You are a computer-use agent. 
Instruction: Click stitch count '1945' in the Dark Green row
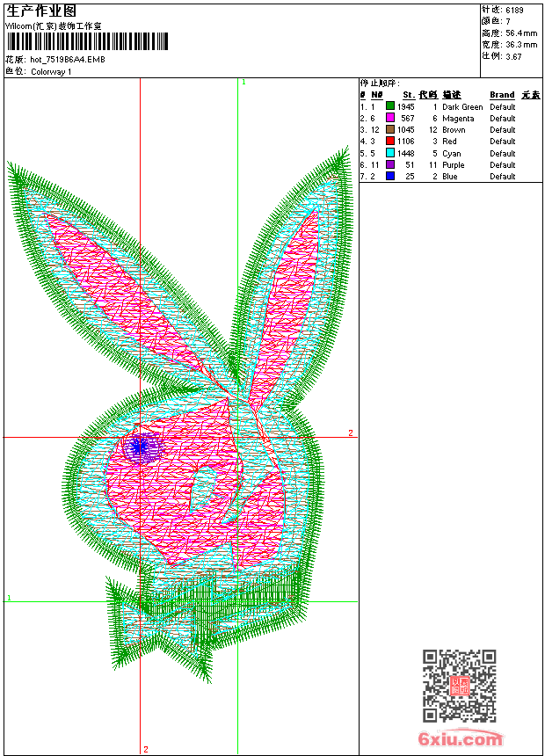pos(405,107)
